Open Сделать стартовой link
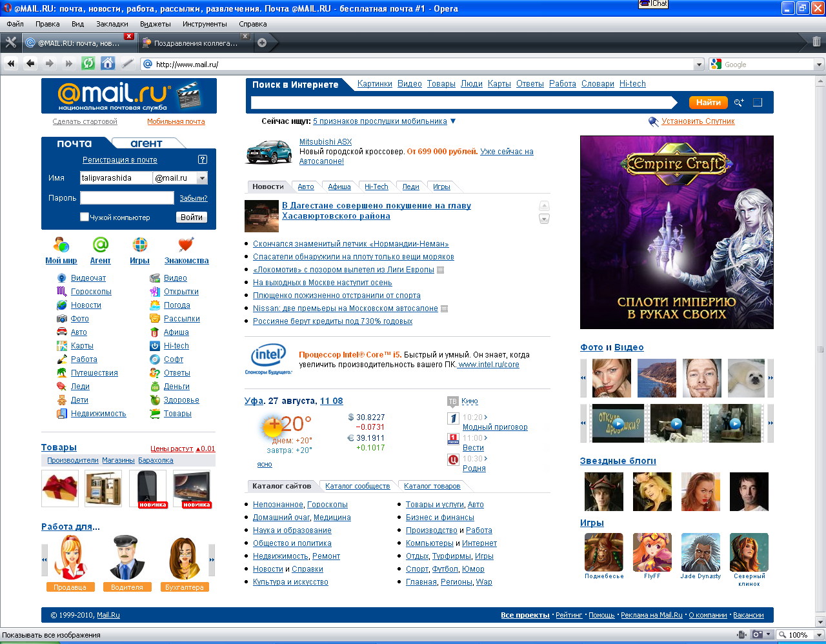 pyautogui.click(x=85, y=121)
